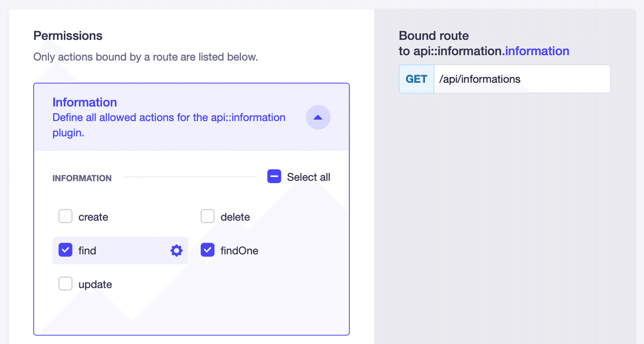Enable the create permission checkbox

[65, 216]
